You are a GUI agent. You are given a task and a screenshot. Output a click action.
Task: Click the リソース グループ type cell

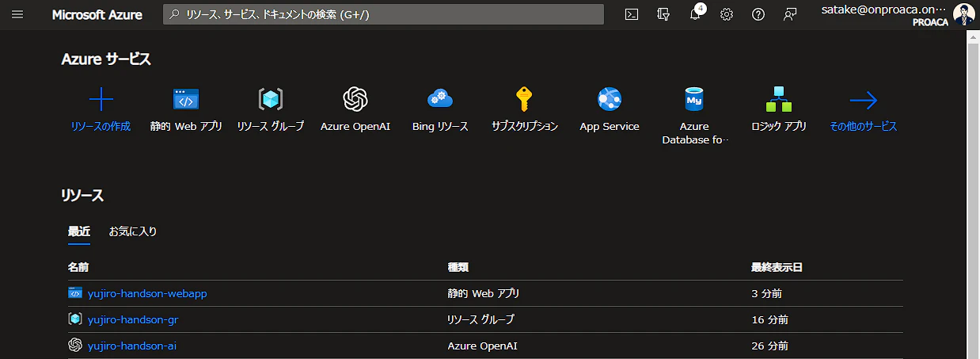tap(481, 319)
